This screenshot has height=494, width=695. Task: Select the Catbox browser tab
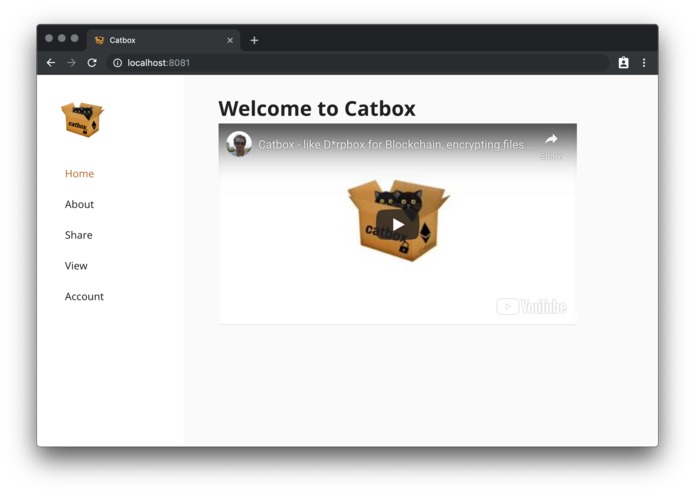point(164,40)
